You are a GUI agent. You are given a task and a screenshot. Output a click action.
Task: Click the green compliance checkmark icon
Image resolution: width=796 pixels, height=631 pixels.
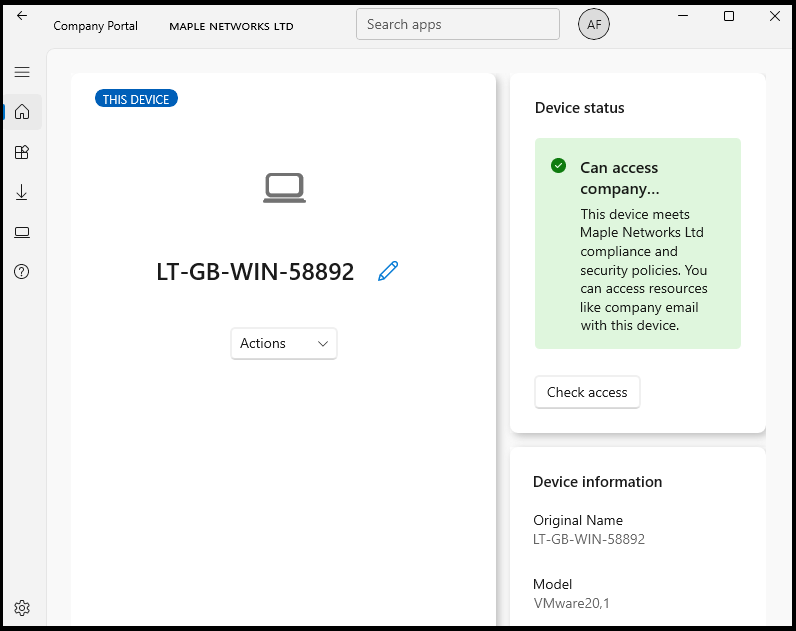click(559, 166)
